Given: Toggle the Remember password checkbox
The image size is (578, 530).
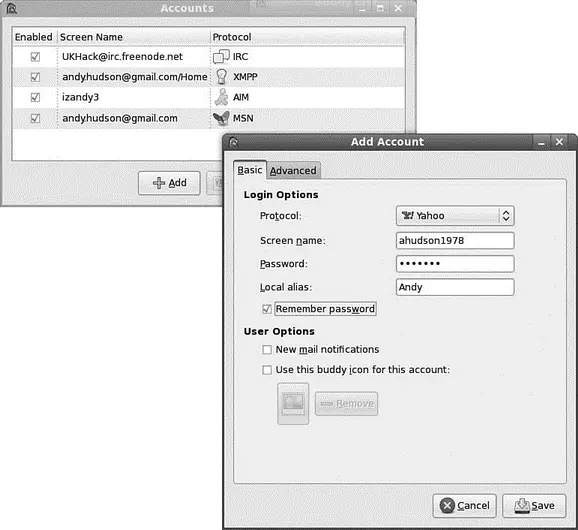Looking at the screenshot, I should [267, 309].
